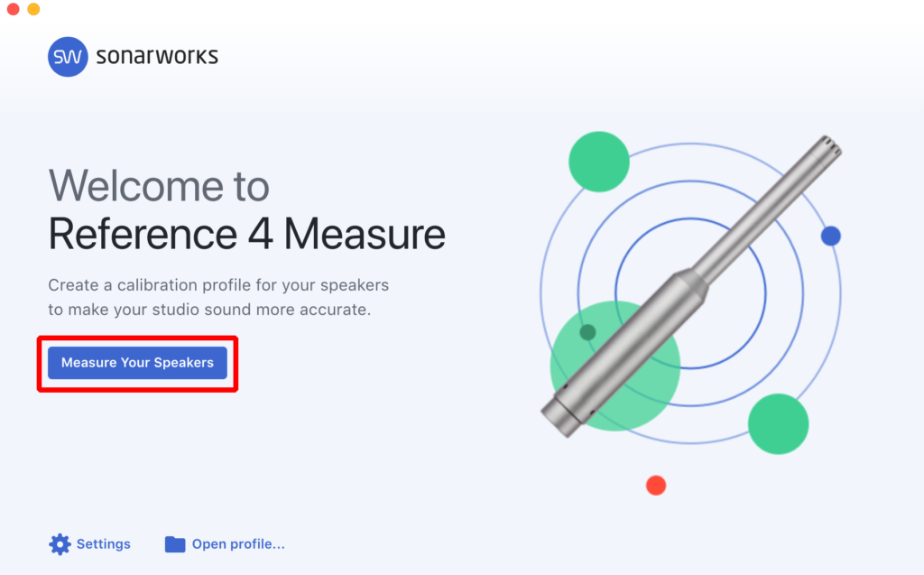Open Settings via the gear icon
Viewport: 924px width, 575px height.
(x=60, y=544)
